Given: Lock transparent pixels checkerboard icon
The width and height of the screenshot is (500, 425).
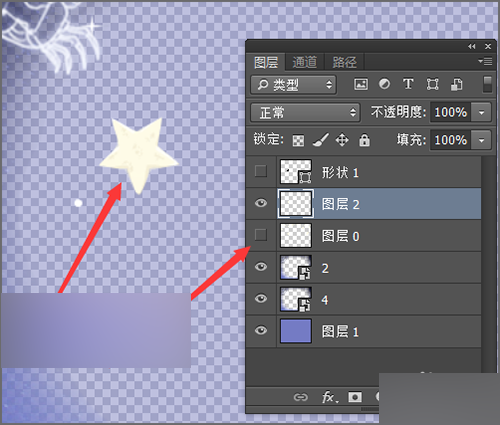Looking at the screenshot, I should coord(298,140).
